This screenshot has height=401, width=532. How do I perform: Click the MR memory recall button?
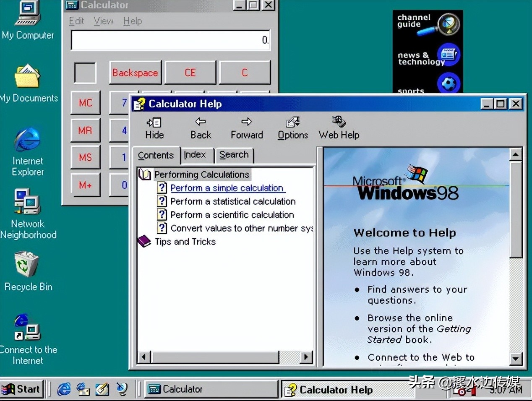click(x=86, y=130)
